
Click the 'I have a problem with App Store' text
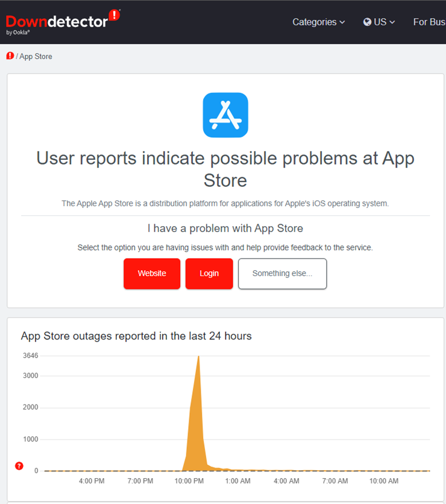pos(225,228)
